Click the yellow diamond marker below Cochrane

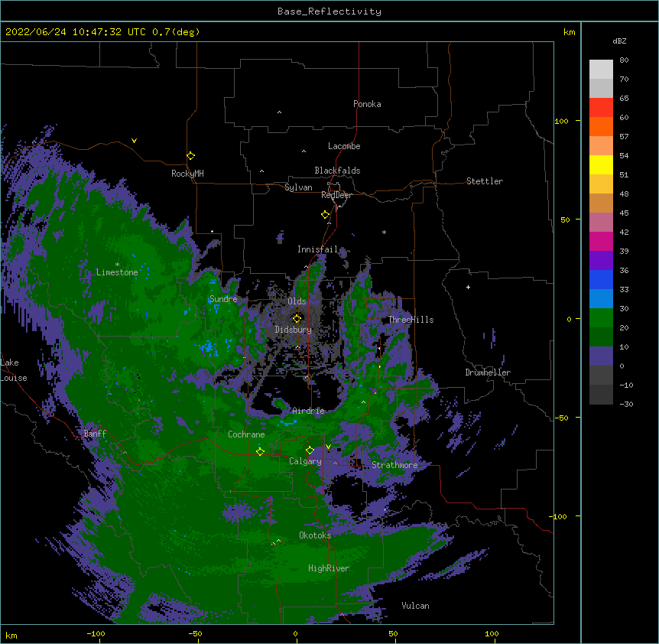[260, 451]
